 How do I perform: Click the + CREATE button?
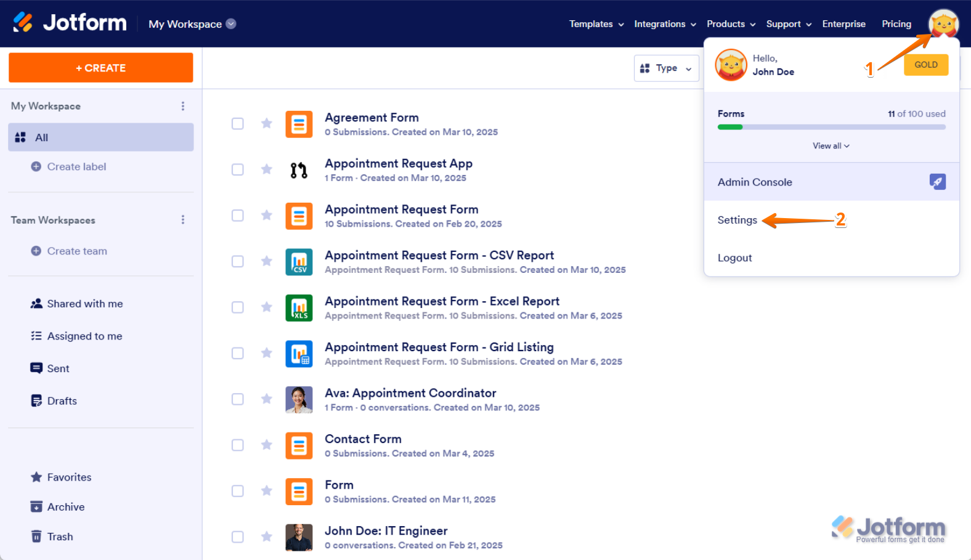tap(101, 68)
